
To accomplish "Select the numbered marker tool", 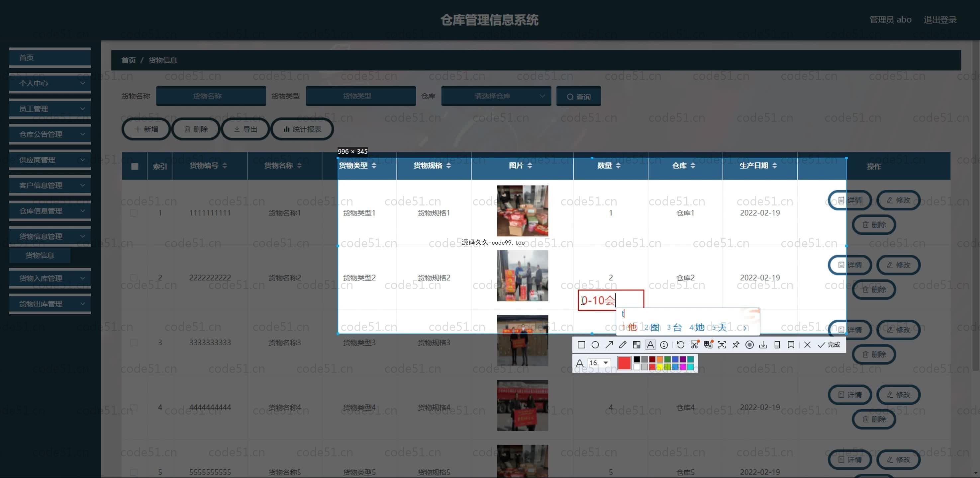I will point(664,345).
